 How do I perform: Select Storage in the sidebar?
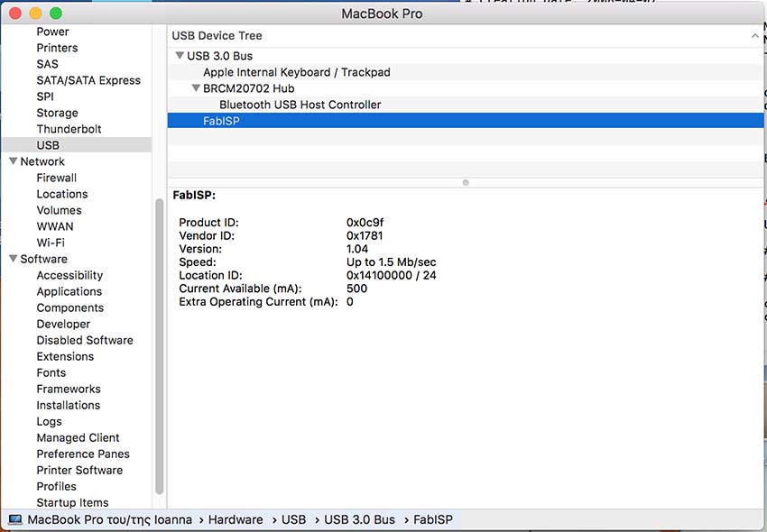coord(57,112)
